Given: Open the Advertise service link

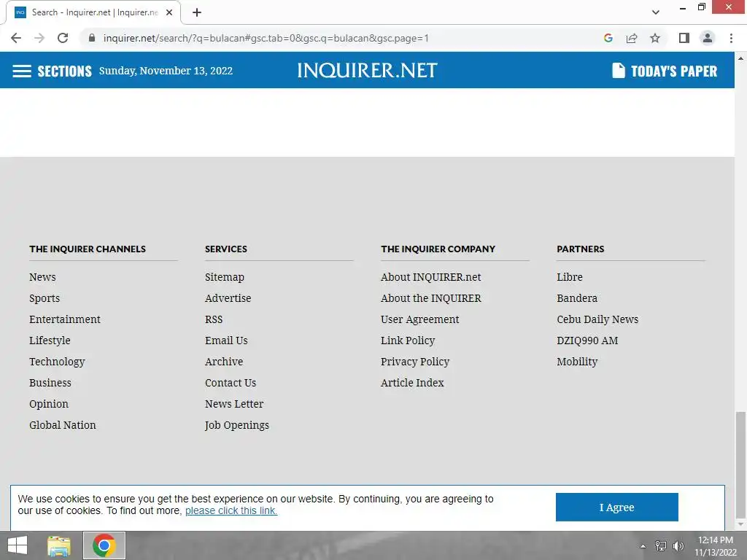Looking at the screenshot, I should [x=228, y=298].
